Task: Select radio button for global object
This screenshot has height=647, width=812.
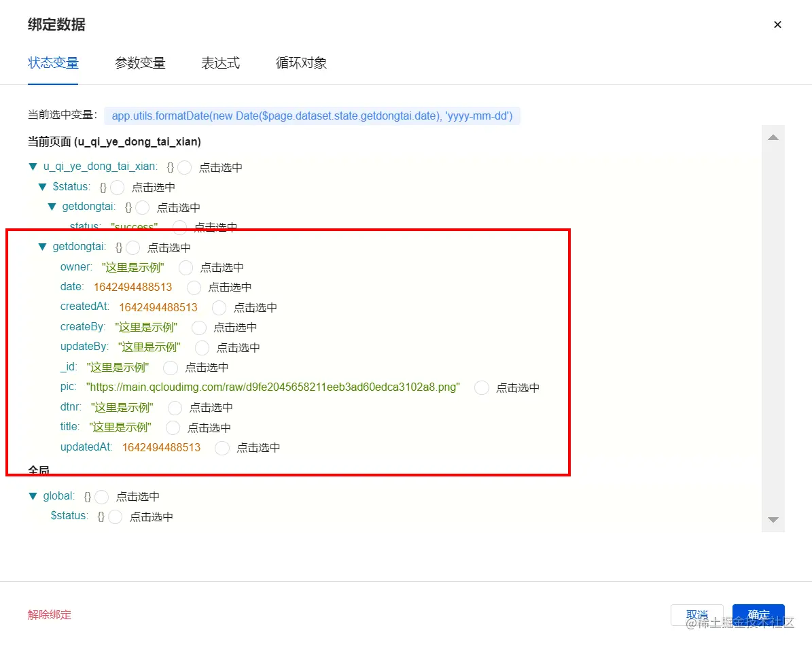Action: point(101,497)
